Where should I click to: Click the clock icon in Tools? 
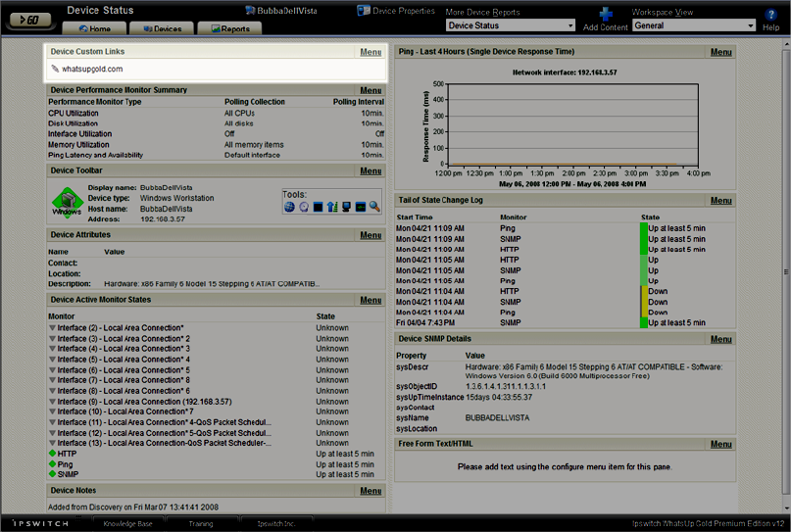[304, 207]
